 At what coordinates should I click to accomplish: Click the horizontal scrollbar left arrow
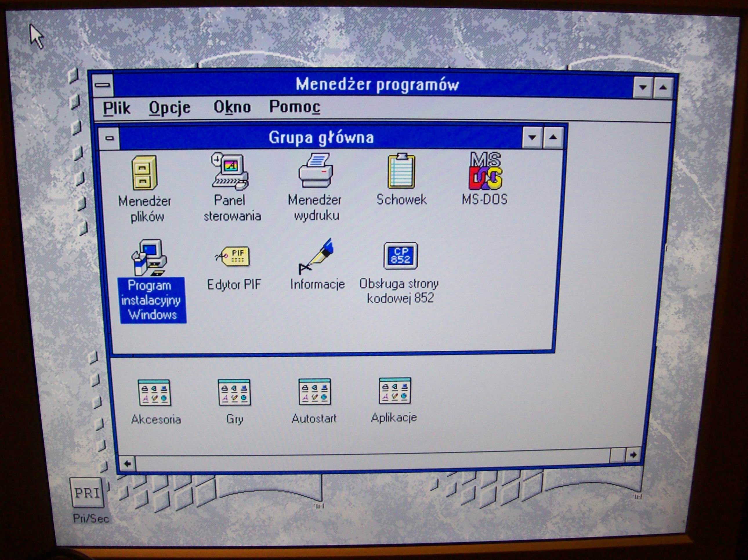tap(128, 464)
